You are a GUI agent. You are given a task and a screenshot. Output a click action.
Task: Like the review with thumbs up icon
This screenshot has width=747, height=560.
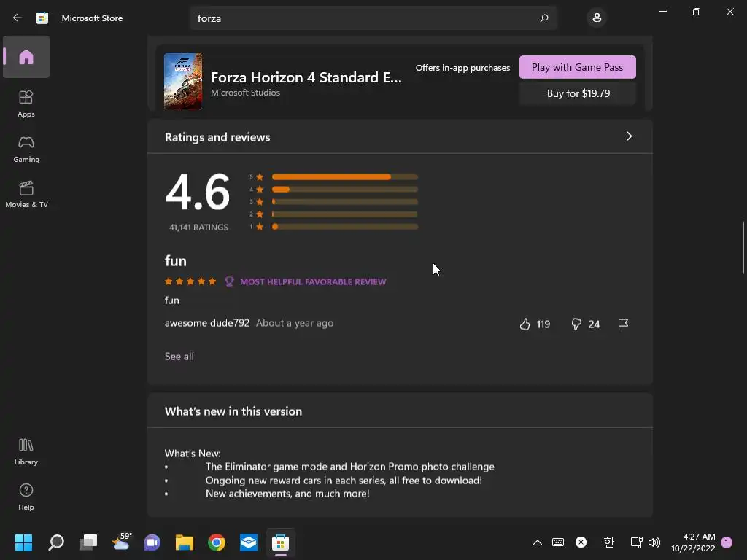[x=525, y=324]
